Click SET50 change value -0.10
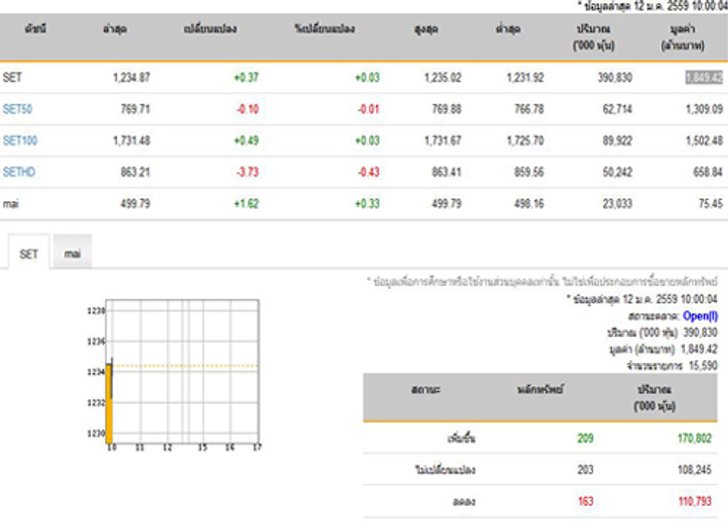This screenshot has width=728, height=524. [x=247, y=109]
